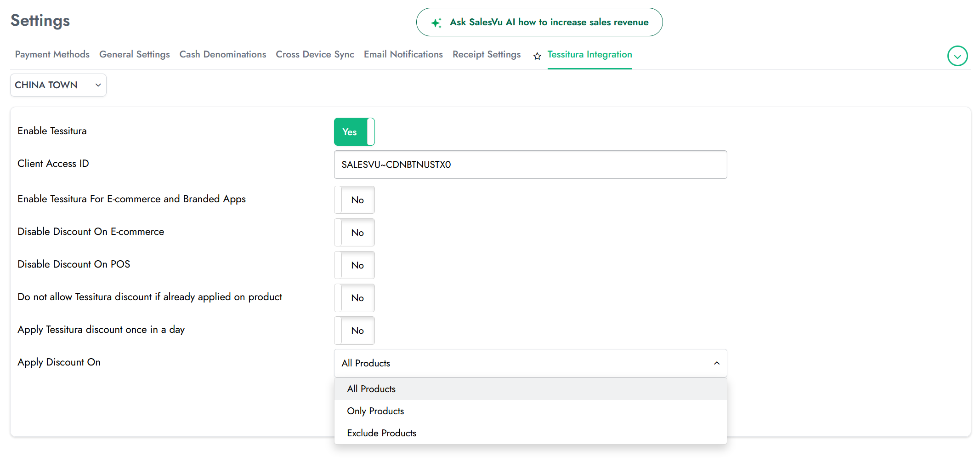Open Cash Denominations tab
The image size is (980, 474).
click(223, 54)
